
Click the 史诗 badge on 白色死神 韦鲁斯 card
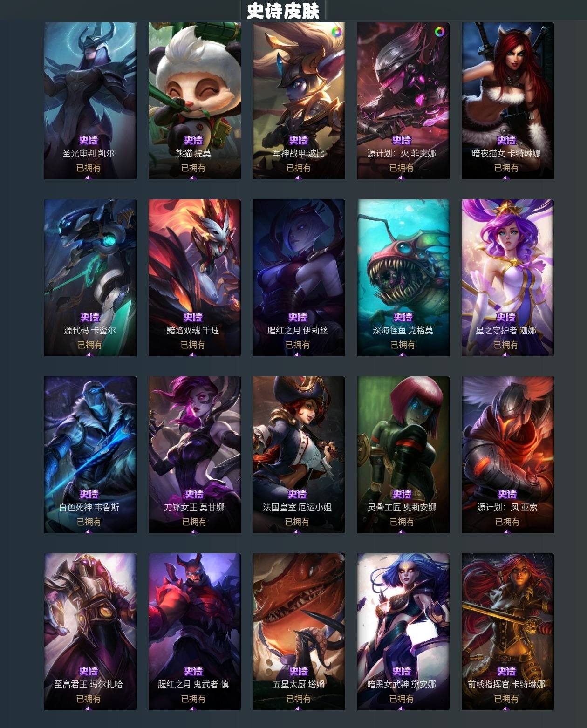coord(89,494)
